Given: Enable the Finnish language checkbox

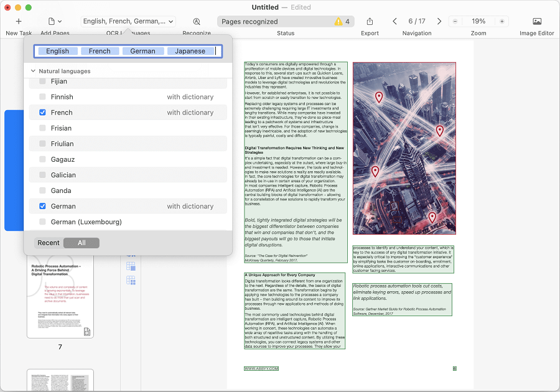Looking at the screenshot, I should pyautogui.click(x=42, y=97).
